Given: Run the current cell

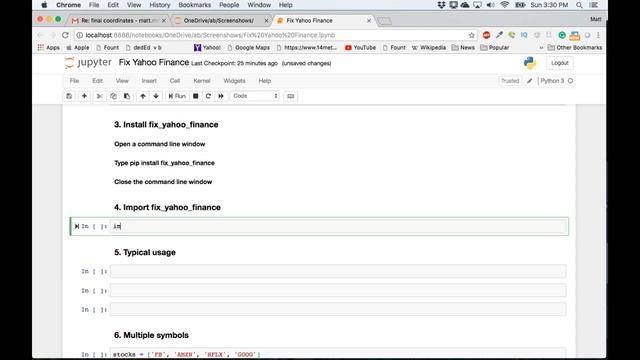Looking at the screenshot, I should 177,96.
